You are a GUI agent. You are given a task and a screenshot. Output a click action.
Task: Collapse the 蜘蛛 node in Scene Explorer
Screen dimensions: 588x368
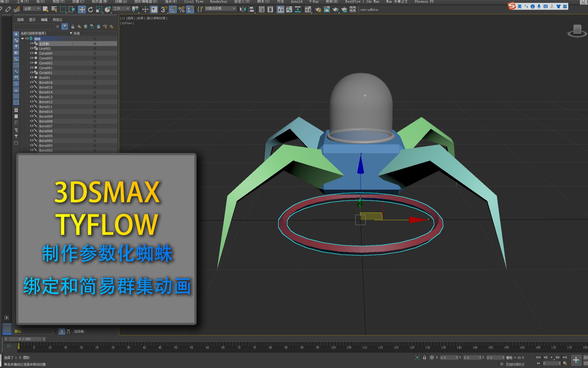pyautogui.click(x=23, y=38)
